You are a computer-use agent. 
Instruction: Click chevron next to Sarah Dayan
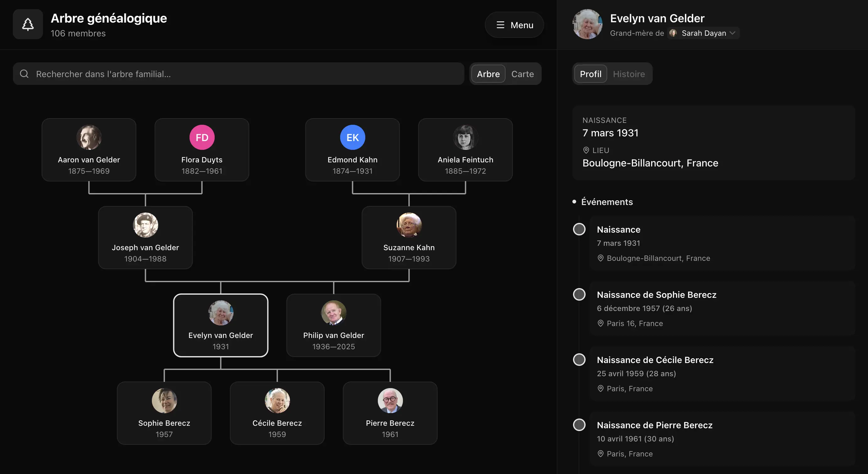coord(732,33)
